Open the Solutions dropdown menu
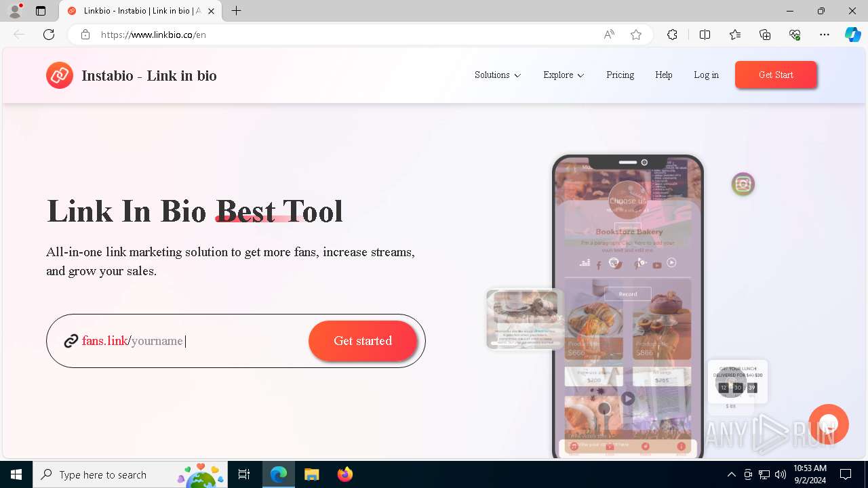This screenshot has width=868, height=488. (498, 75)
